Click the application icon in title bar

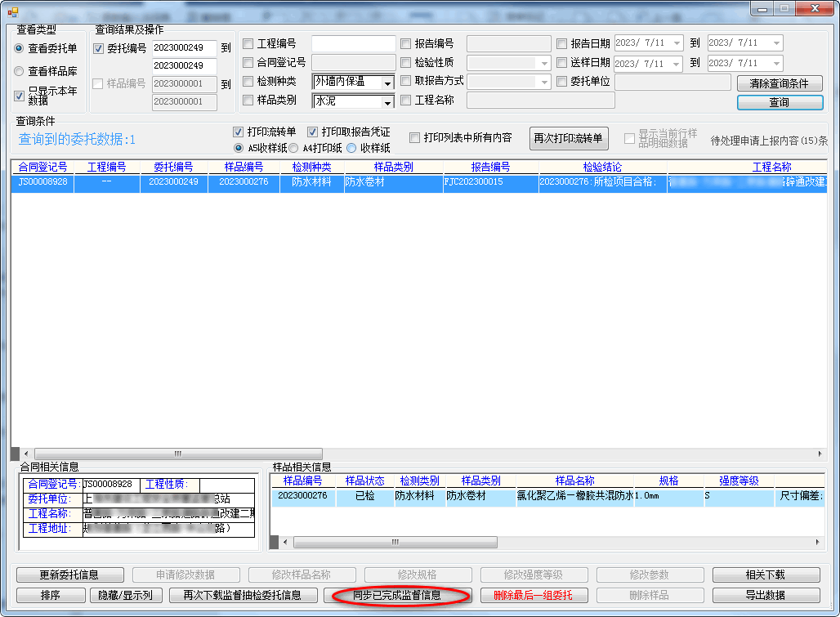[12, 10]
